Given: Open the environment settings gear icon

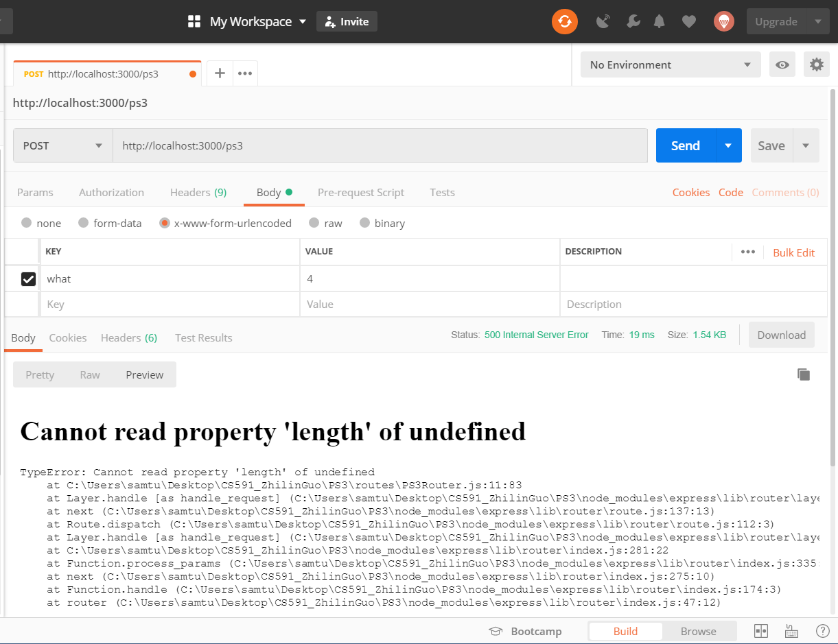Looking at the screenshot, I should pos(816,64).
